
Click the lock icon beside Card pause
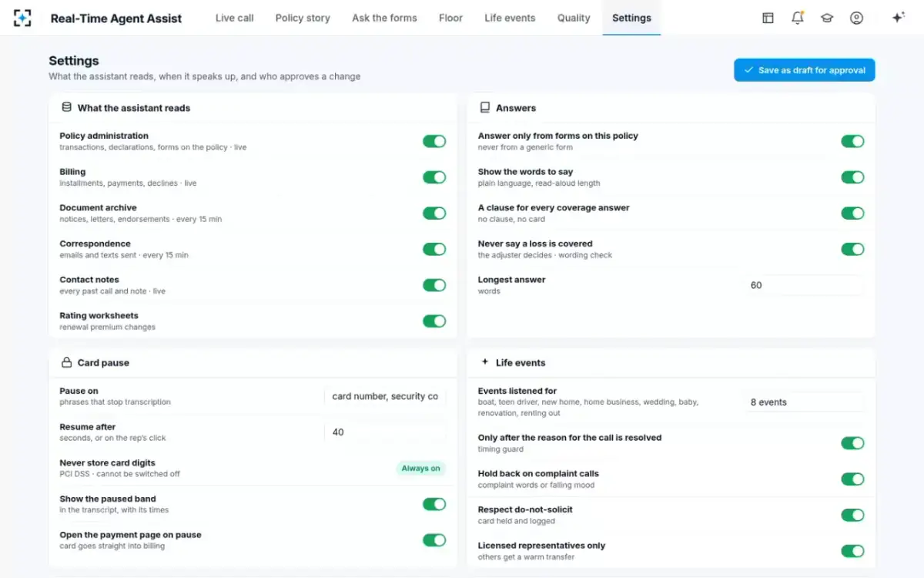coord(66,362)
